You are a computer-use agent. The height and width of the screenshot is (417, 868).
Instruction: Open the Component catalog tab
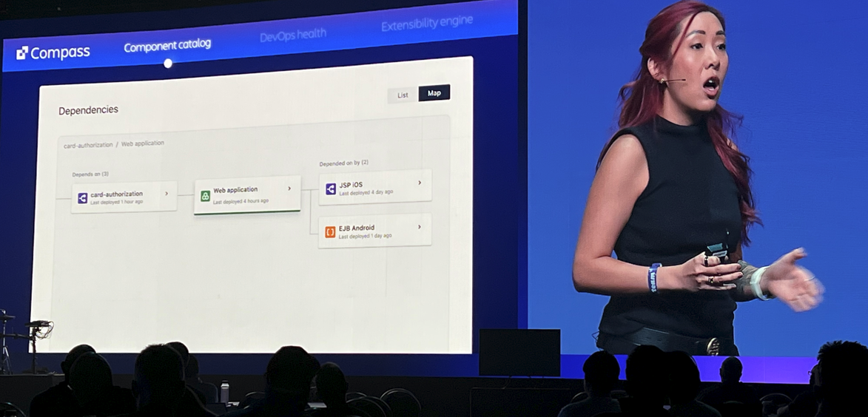[x=167, y=46]
